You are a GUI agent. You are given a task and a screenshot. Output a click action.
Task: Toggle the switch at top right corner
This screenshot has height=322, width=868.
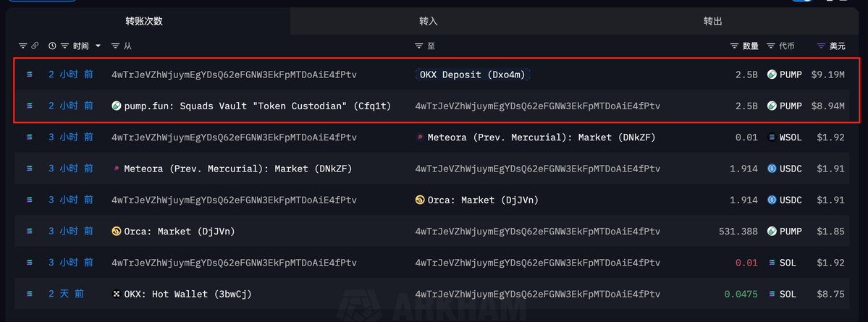(x=802, y=1)
